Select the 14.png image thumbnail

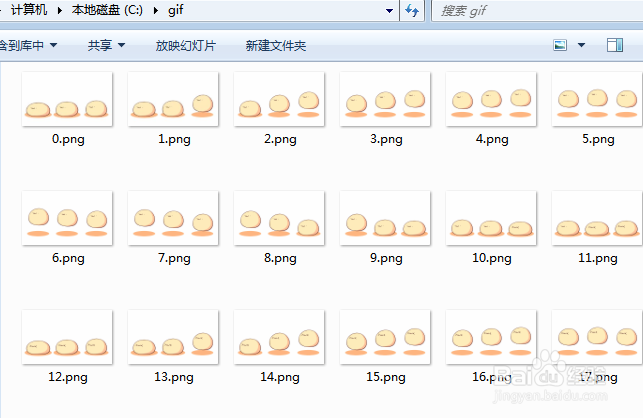tap(279, 337)
